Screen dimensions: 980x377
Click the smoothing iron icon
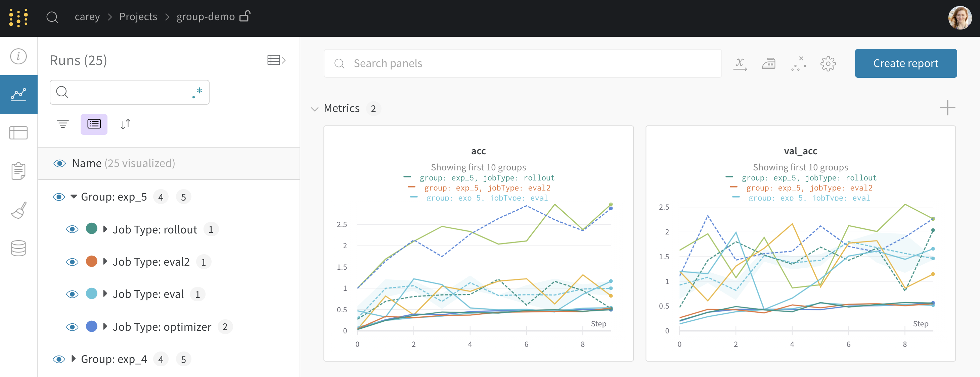click(768, 63)
